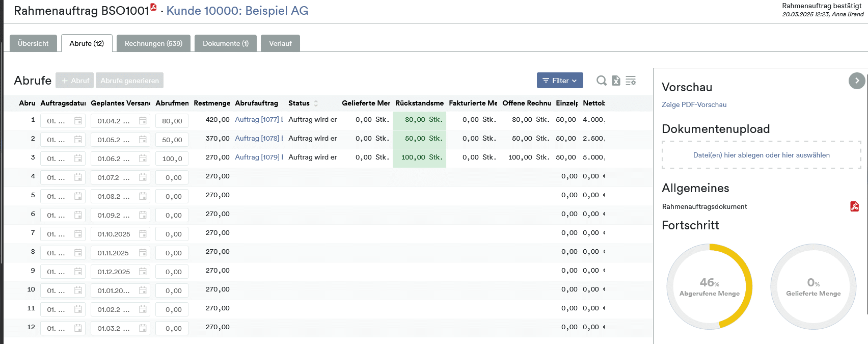The image size is (868, 344).
Task: Open the Kunde 10000: Beispiel AG link
Action: click(237, 11)
